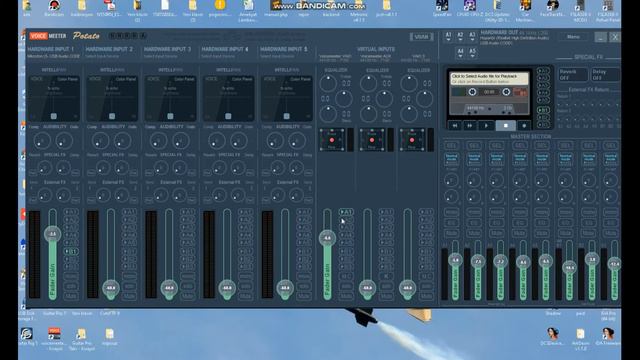The height and width of the screenshot is (360, 640).
Task: Click the cassette Record button
Action: click(x=524, y=126)
